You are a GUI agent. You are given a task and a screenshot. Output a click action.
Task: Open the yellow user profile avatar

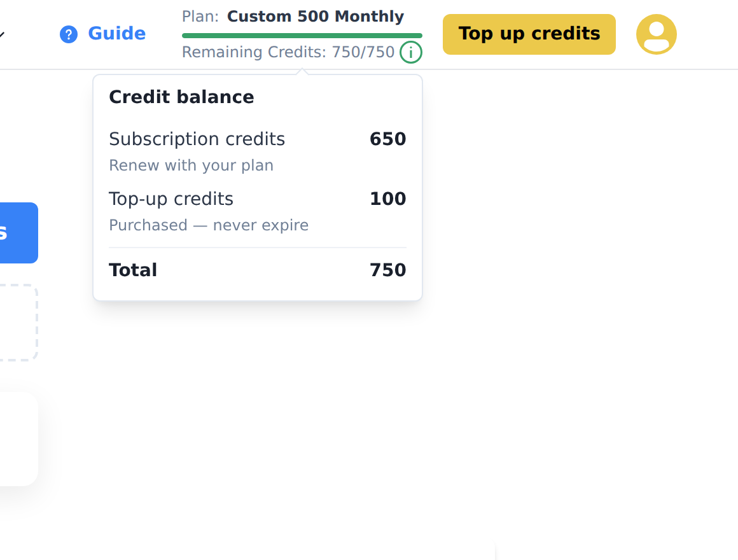[656, 34]
